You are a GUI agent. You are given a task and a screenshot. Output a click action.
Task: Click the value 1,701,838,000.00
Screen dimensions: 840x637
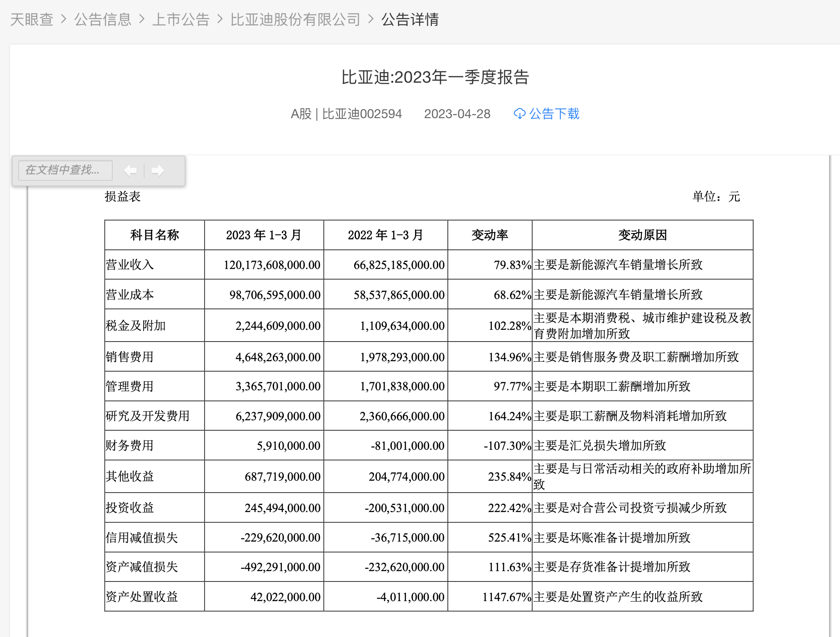coord(402,386)
